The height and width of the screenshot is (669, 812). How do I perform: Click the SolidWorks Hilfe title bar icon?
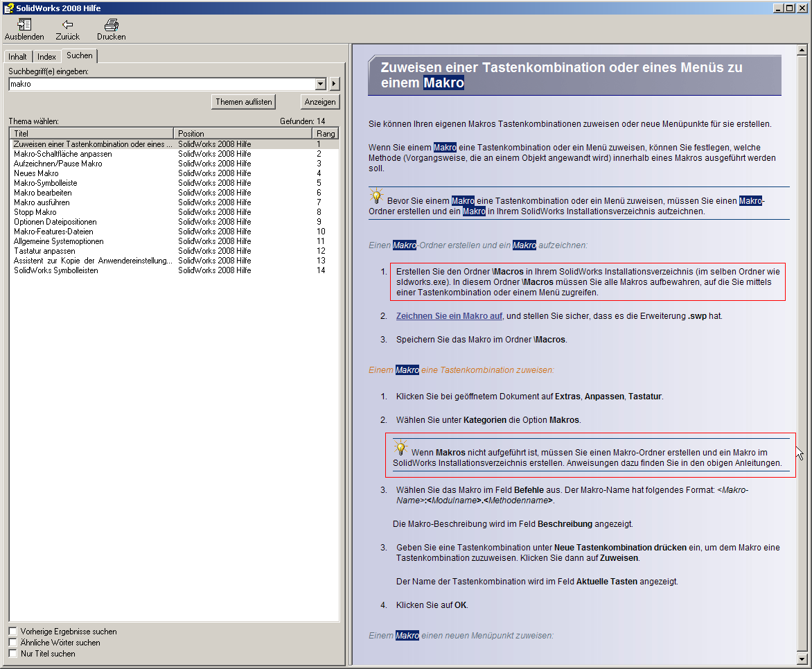[9, 8]
